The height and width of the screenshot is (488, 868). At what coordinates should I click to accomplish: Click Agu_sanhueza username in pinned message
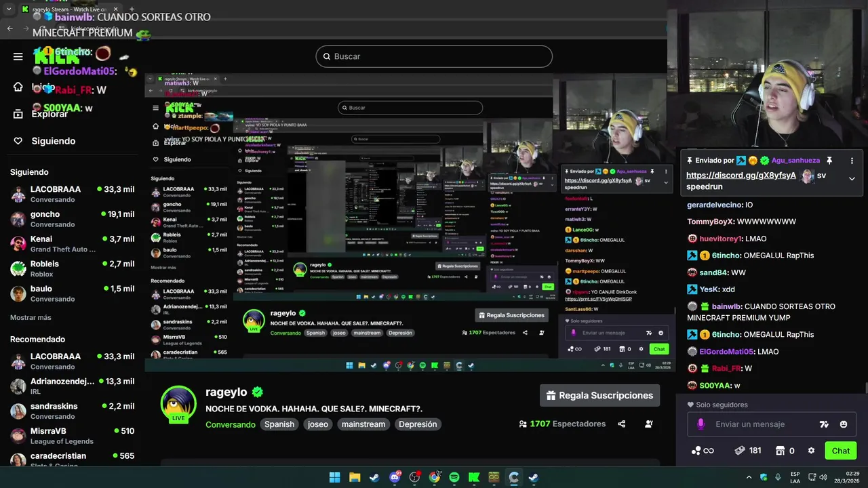(795, 161)
